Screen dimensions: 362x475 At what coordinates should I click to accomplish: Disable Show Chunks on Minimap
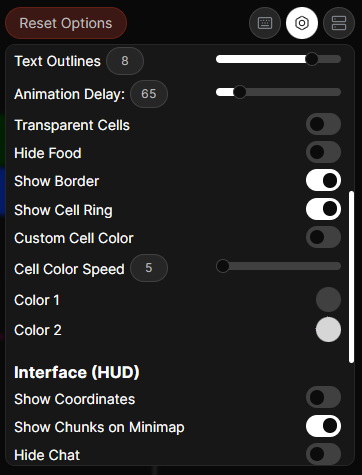(x=323, y=426)
